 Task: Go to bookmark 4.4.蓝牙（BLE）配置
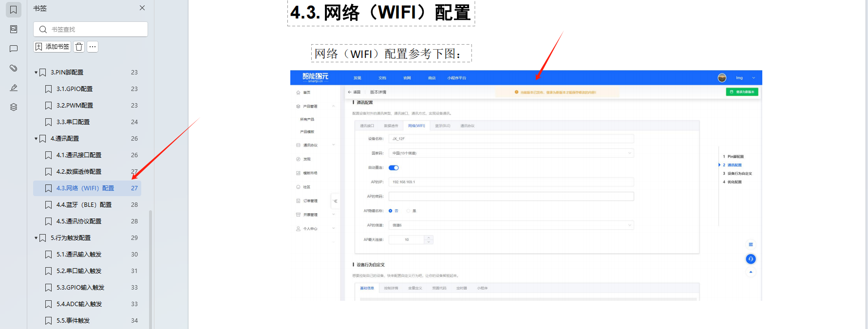84,204
